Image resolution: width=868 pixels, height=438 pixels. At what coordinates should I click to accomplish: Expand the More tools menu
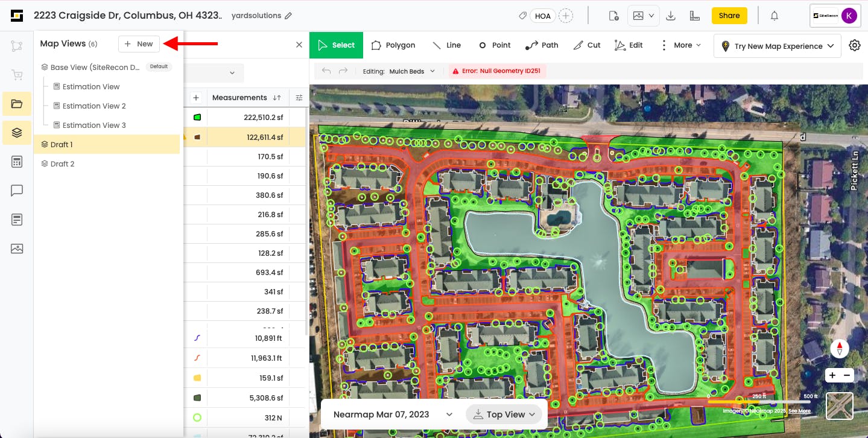tap(682, 45)
